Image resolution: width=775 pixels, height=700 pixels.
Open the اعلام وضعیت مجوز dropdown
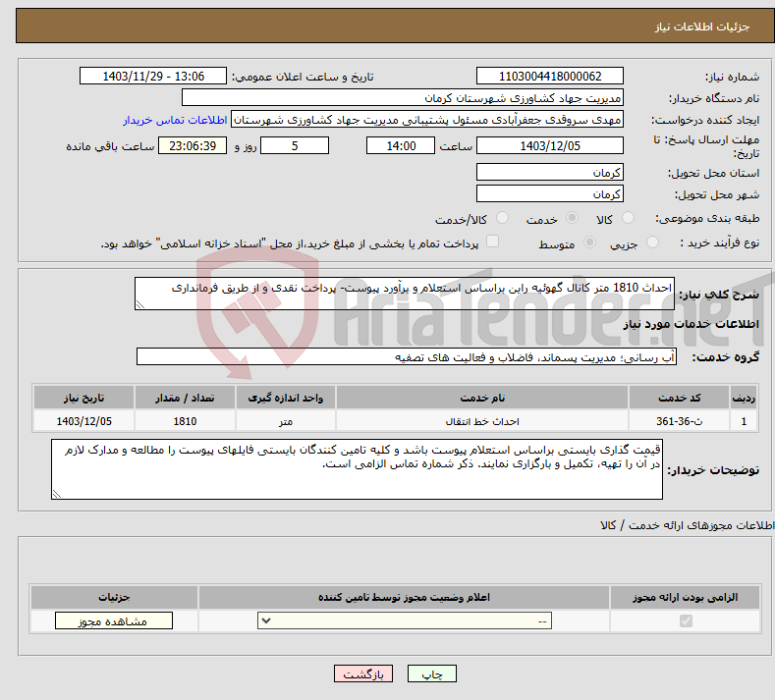pyautogui.click(x=405, y=620)
